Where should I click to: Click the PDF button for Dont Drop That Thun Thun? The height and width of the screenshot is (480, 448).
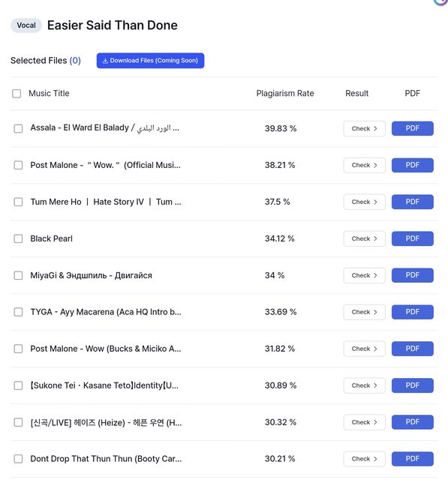pyautogui.click(x=413, y=459)
